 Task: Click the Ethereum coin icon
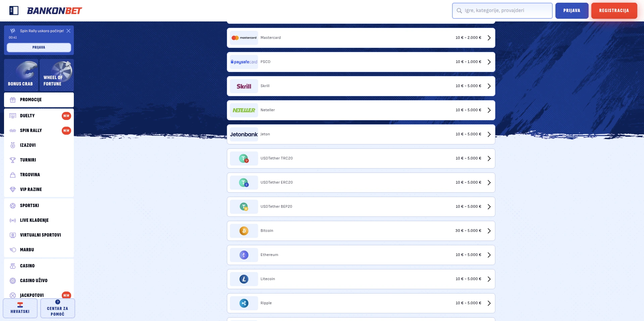coord(244,255)
